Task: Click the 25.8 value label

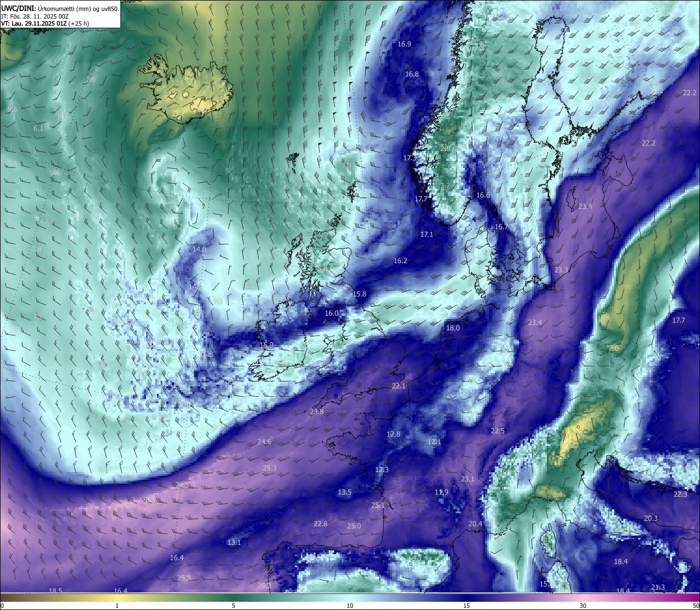Action: [x=184, y=578]
